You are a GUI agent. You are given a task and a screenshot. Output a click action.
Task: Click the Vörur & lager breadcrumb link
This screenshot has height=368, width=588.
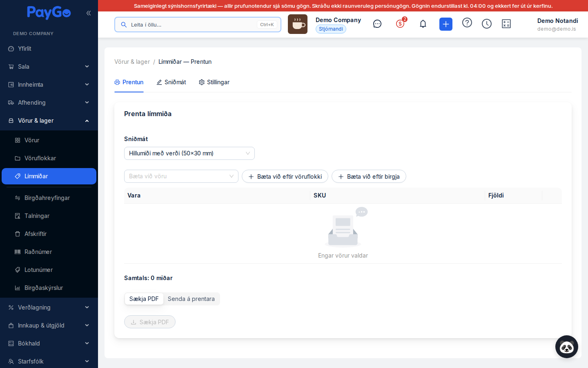point(132,62)
